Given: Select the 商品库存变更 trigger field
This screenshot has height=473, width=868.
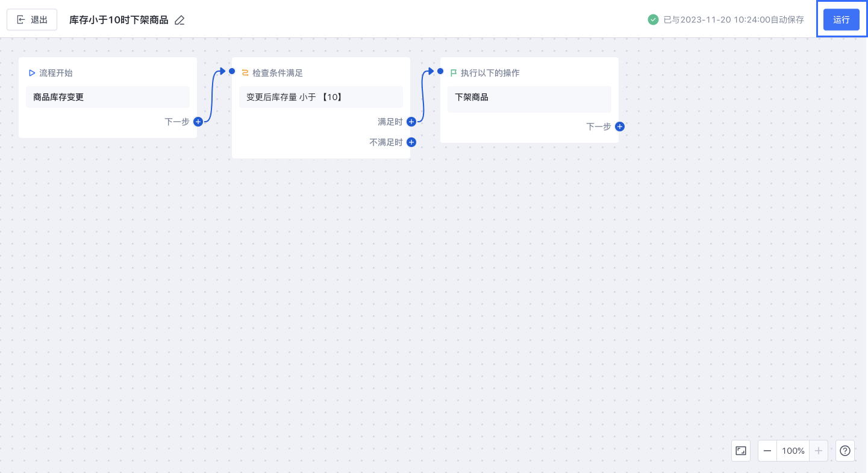Looking at the screenshot, I should click(x=108, y=97).
